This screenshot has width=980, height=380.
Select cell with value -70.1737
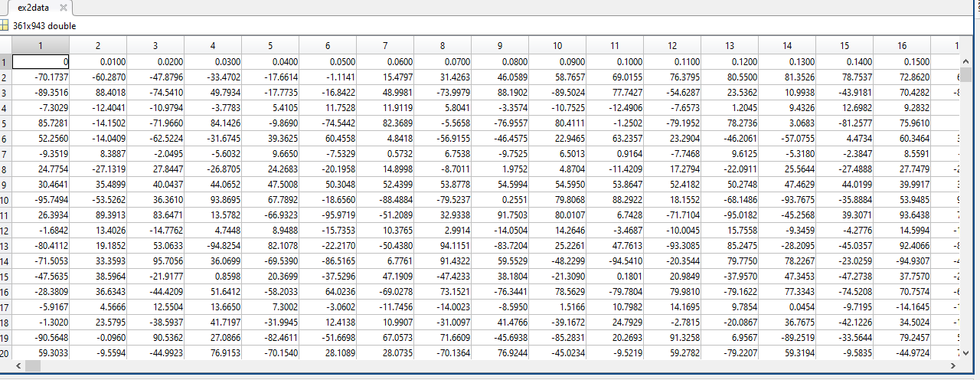click(x=41, y=77)
